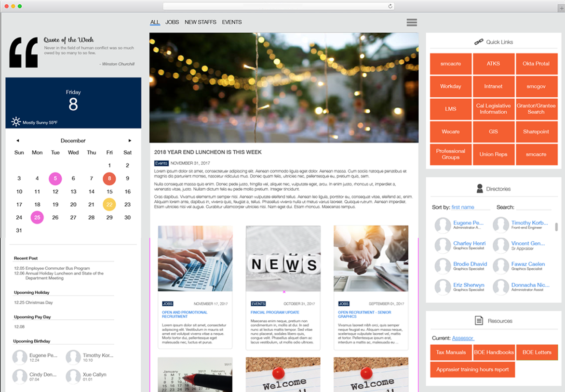
Task: Open Cal Legislative Information link
Action: tap(493, 109)
